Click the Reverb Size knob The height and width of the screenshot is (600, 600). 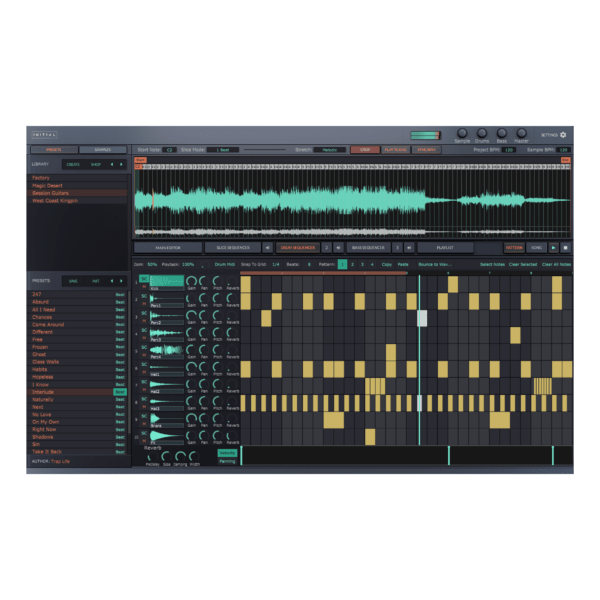coord(166,456)
